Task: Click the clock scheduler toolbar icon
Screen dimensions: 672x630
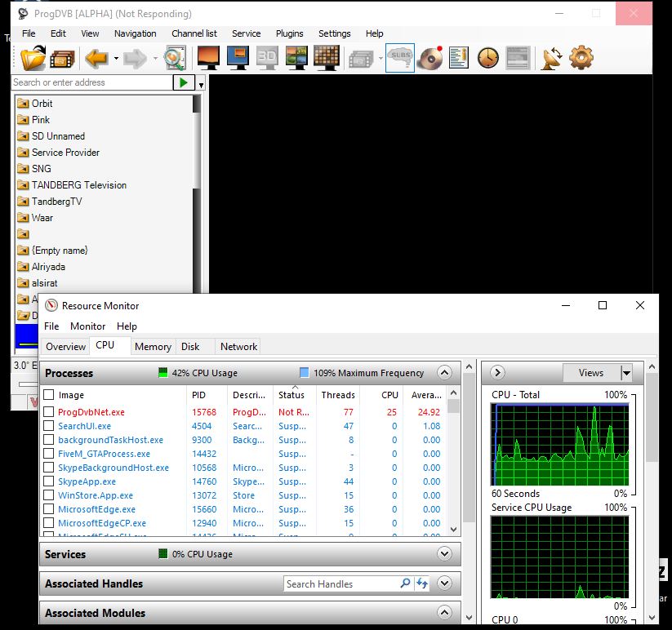Action: 487,58
